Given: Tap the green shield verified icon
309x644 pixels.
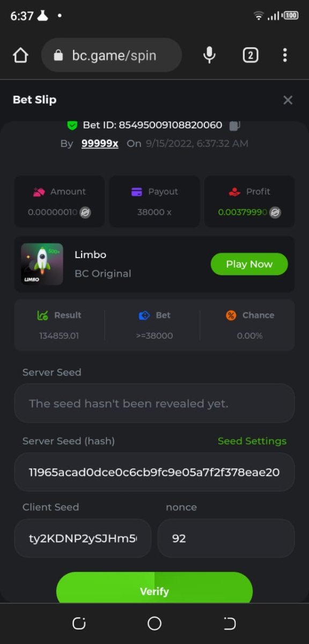Looking at the screenshot, I should tap(72, 125).
